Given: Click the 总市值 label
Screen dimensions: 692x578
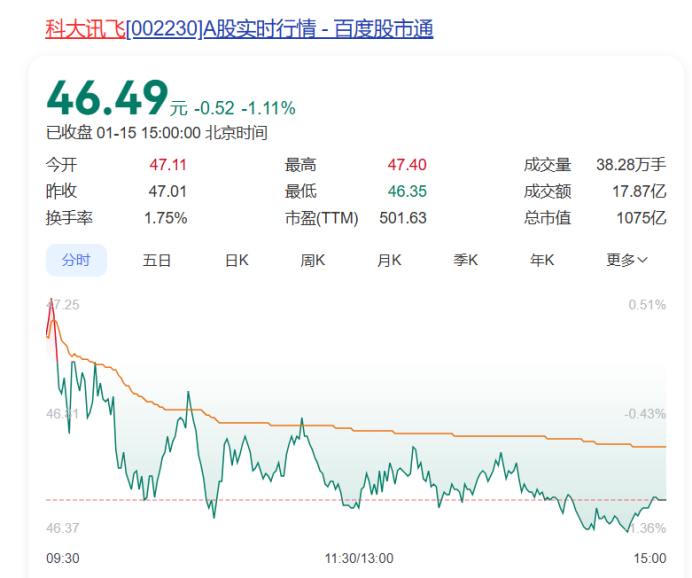Looking at the screenshot, I should (x=547, y=218).
